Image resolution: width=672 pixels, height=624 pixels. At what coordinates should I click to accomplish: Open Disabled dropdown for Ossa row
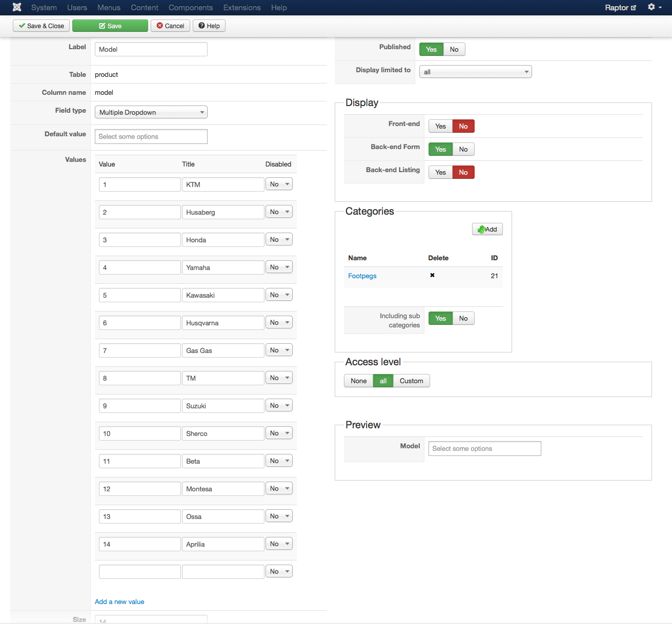point(279,516)
